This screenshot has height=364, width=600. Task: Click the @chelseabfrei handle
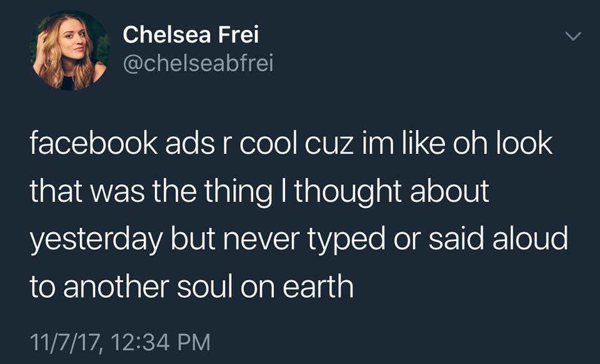[x=198, y=63]
